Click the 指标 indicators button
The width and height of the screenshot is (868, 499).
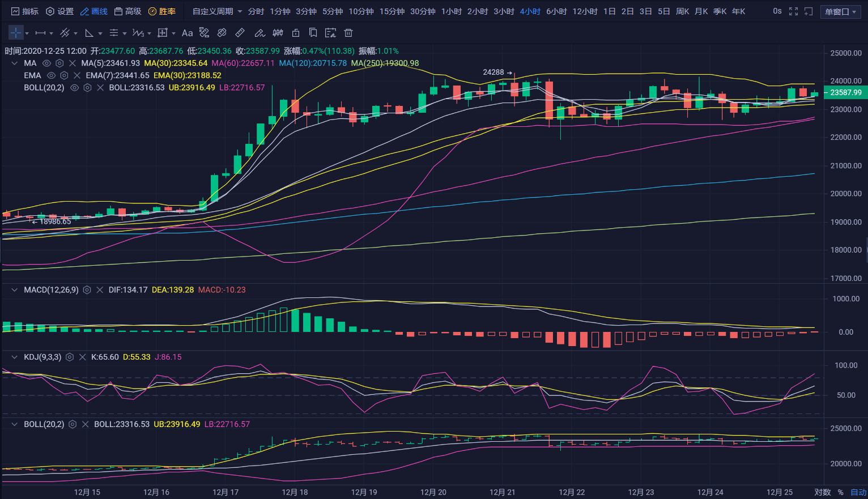[25, 11]
